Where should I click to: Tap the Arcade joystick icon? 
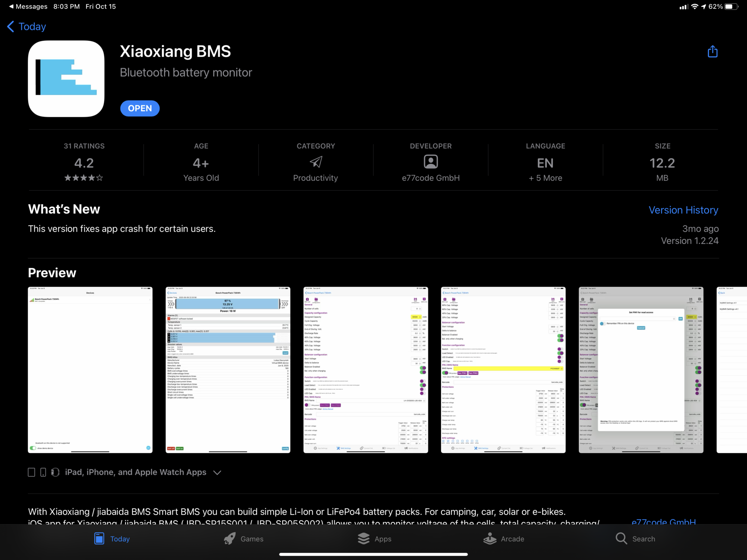coord(490,538)
